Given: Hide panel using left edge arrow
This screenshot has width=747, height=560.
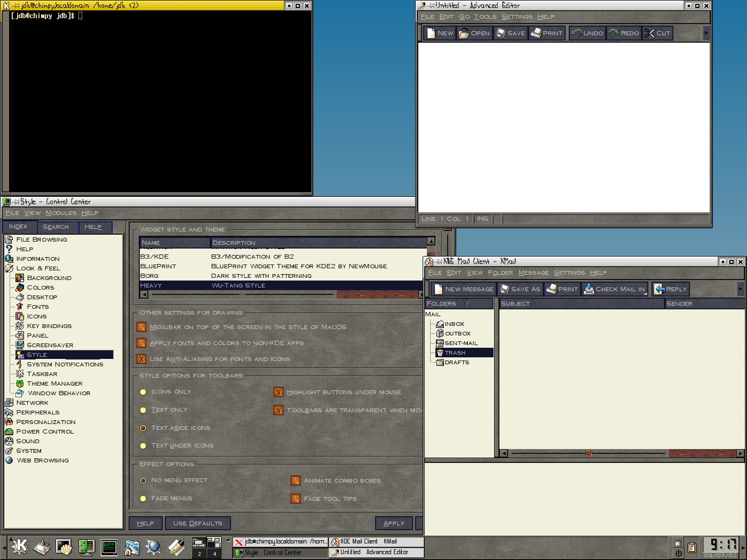Looking at the screenshot, I should click(x=4, y=547).
